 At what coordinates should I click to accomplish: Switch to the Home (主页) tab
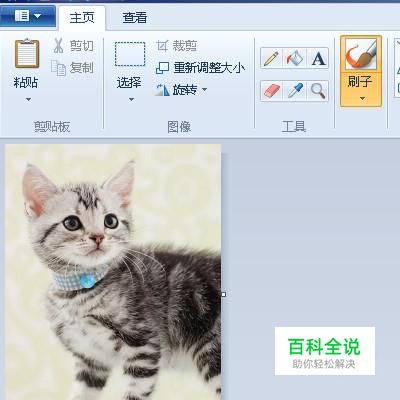pyautogui.click(x=82, y=18)
